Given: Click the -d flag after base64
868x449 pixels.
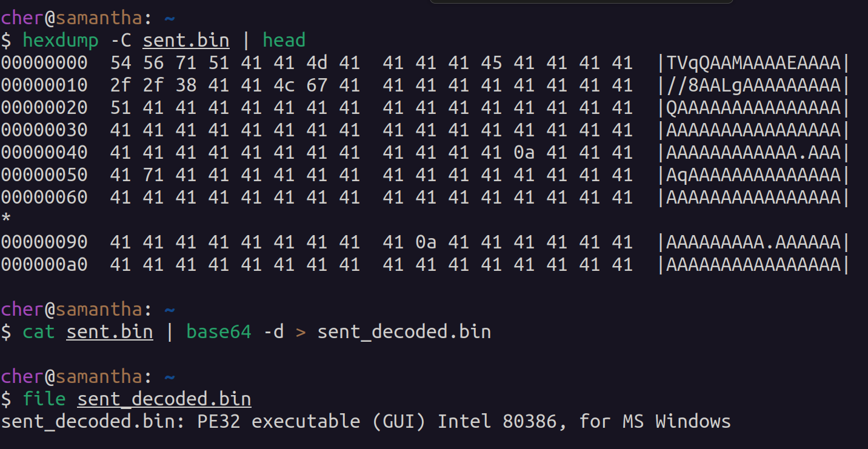Looking at the screenshot, I should pyautogui.click(x=273, y=332).
